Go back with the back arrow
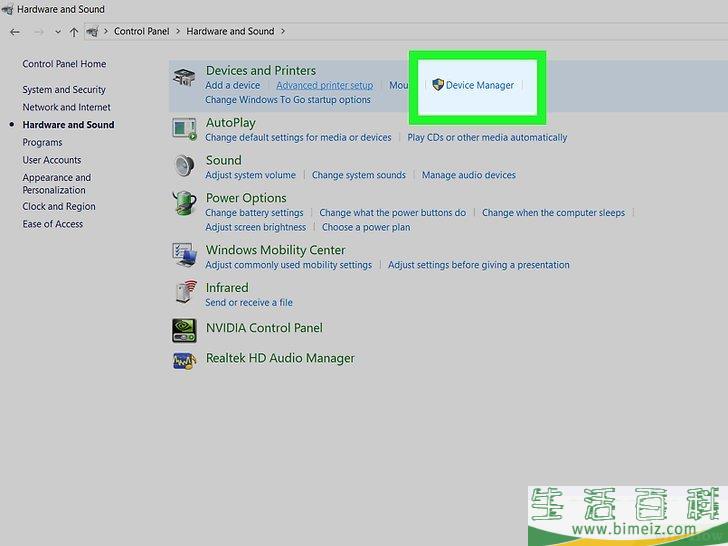Screen dimensions: 728x546 [14, 31]
